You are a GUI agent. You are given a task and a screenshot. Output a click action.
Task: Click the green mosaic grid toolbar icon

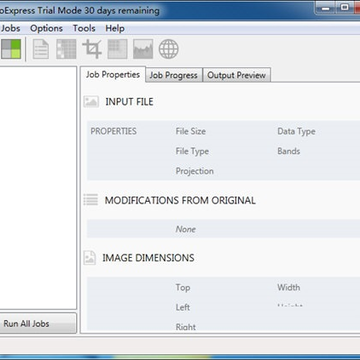point(11,49)
